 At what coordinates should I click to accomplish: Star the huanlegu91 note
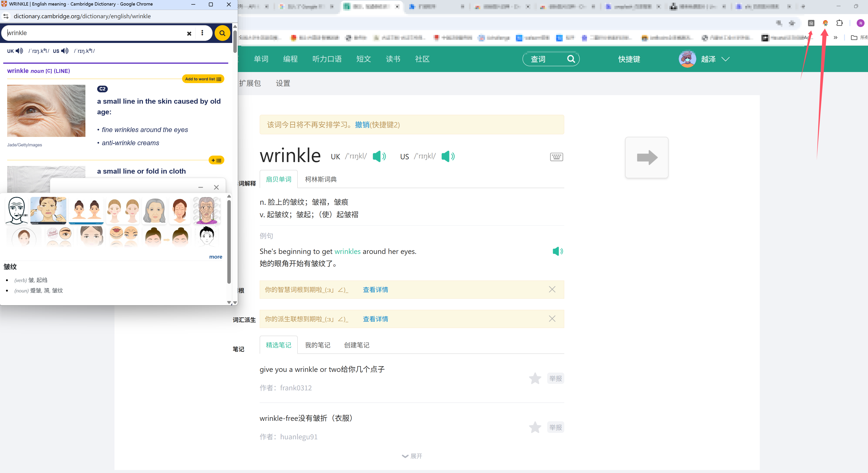click(535, 427)
